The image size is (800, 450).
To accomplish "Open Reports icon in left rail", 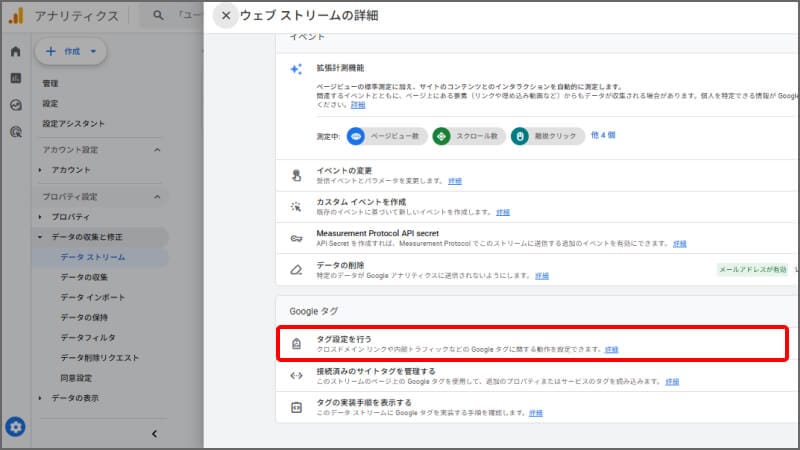I will (15, 78).
